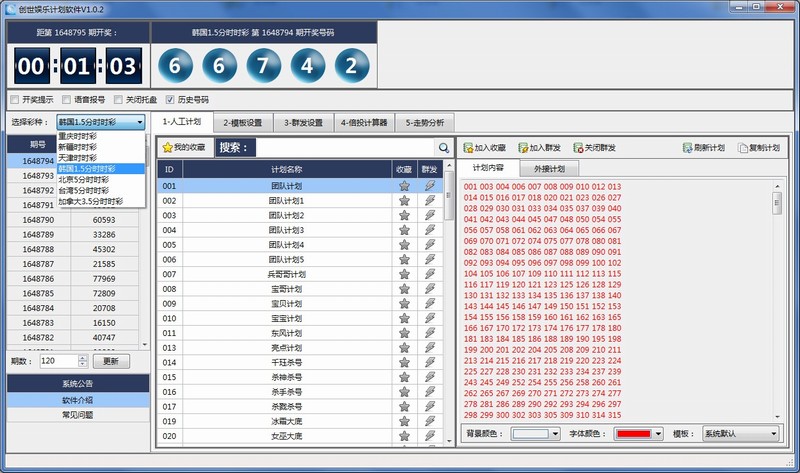800x473 pixels.
Task: Open the 外接计划 tab
Action: (x=550, y=169)
